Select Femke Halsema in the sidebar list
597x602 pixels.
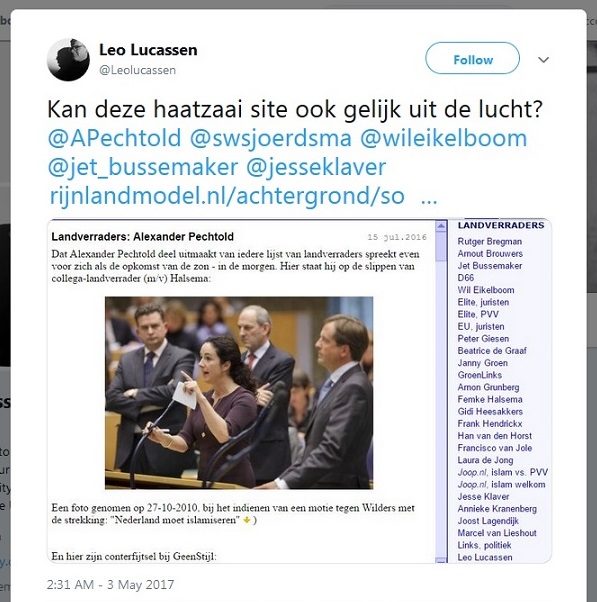(490, 399)
